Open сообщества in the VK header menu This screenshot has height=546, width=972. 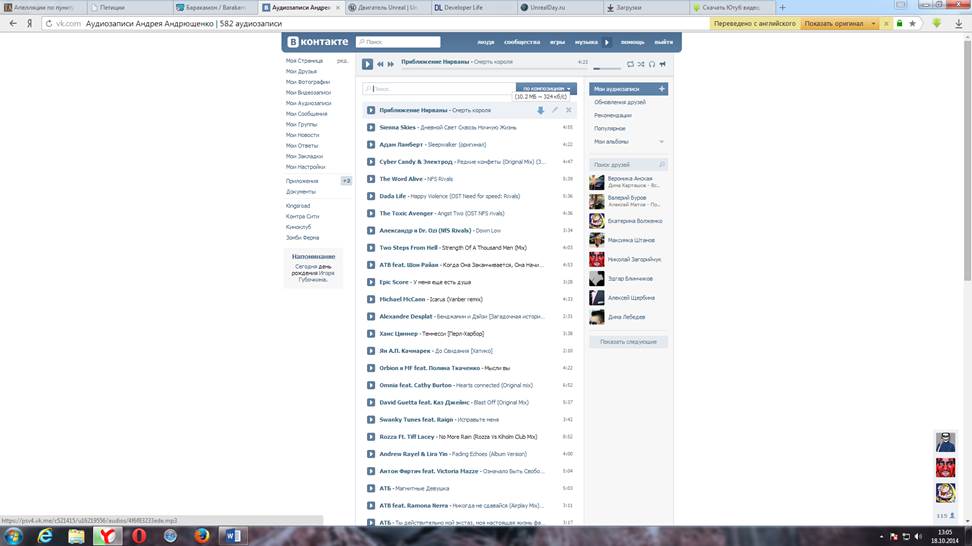[522, 42]
